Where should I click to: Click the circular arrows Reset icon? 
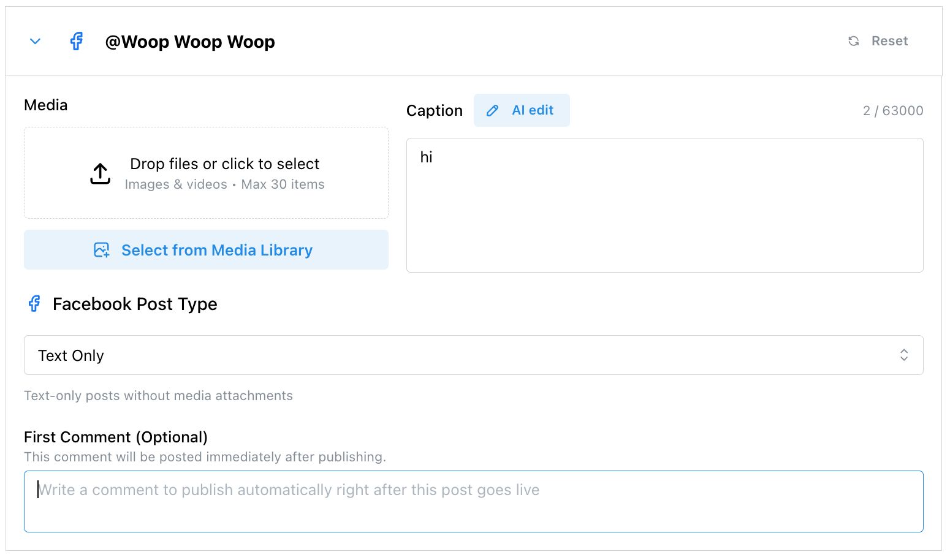pos(853,41)
